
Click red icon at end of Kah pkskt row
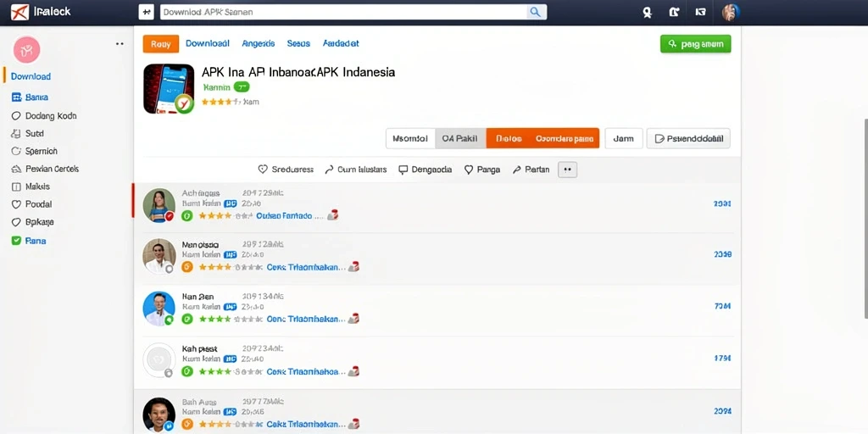(353, 371)
